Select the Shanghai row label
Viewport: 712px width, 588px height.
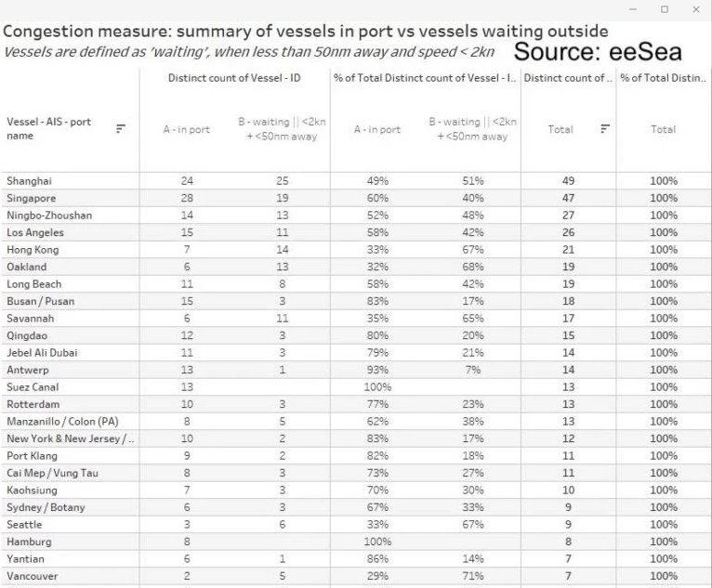pyautogui.click(x=30, y=181)
